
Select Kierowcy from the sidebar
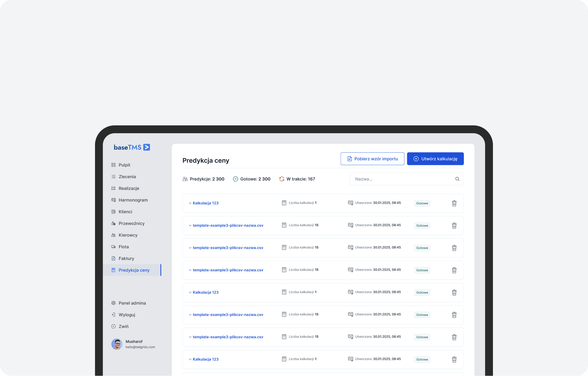coord(128,235)
